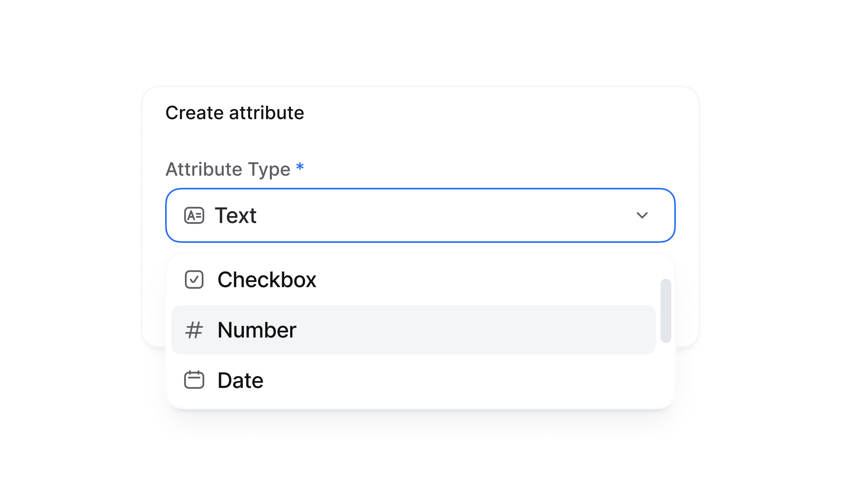Viewport: 841px width, 504px height.
Task: Click the dropdown list scrollbar thumb
Action: point(666,311)
